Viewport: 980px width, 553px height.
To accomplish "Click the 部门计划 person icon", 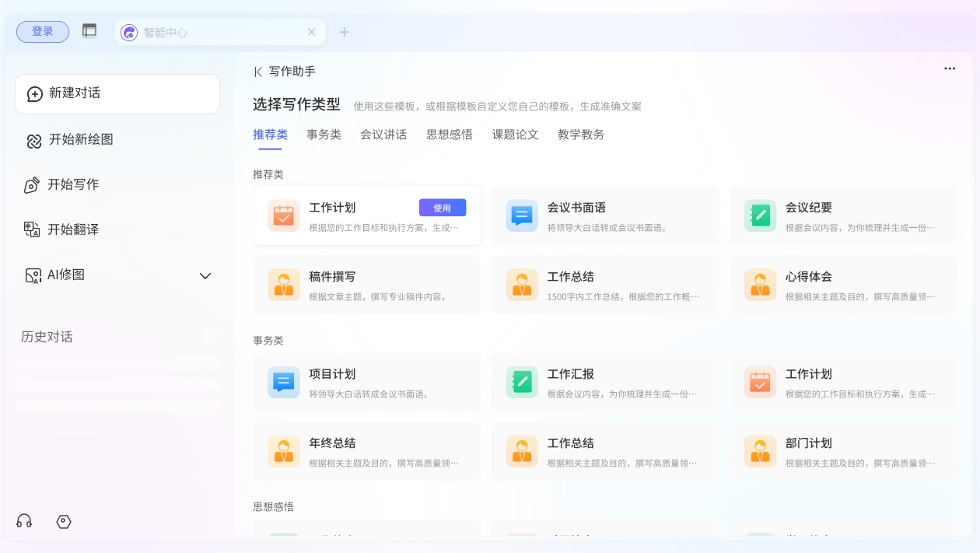I will [x=760, y=451].
